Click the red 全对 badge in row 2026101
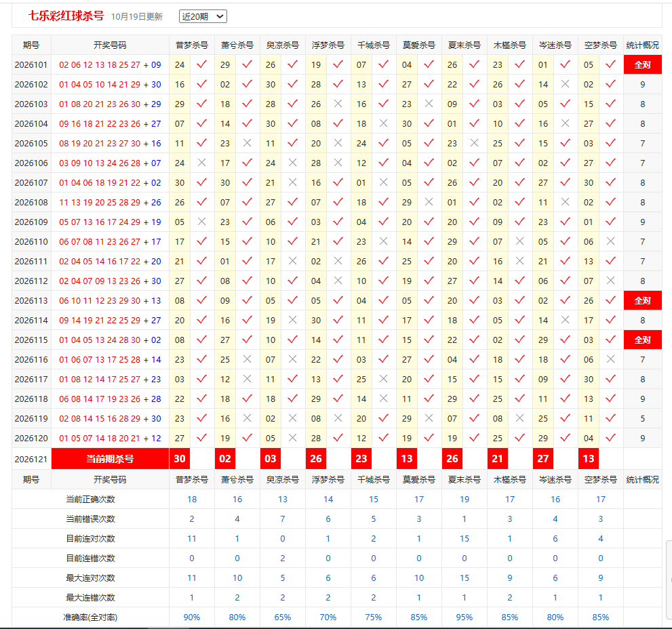The image size is (672, 629). click(642, 64)
